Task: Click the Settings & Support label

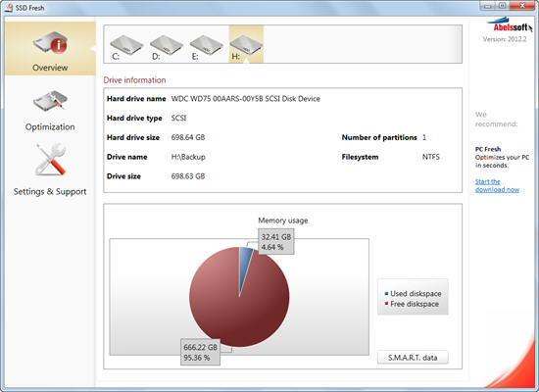Action: [x=50, y=191]
